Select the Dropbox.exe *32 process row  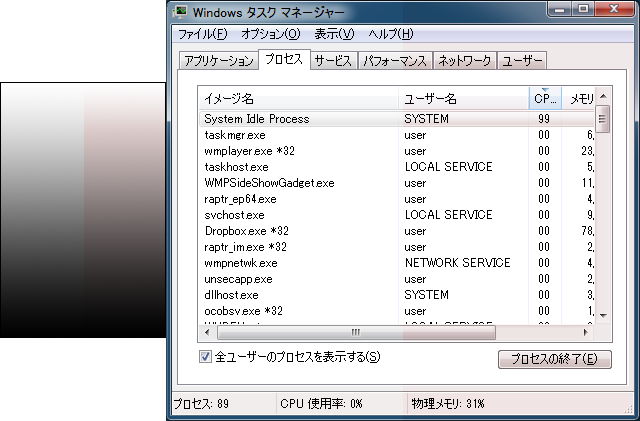(246, 231)
